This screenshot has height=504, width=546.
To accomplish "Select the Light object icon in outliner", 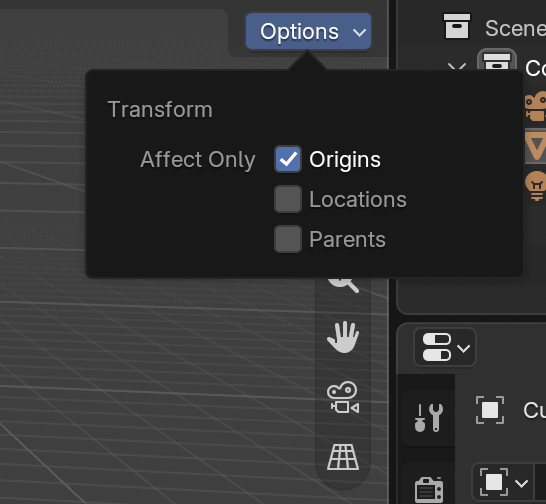I will click(x=536, y=186).
